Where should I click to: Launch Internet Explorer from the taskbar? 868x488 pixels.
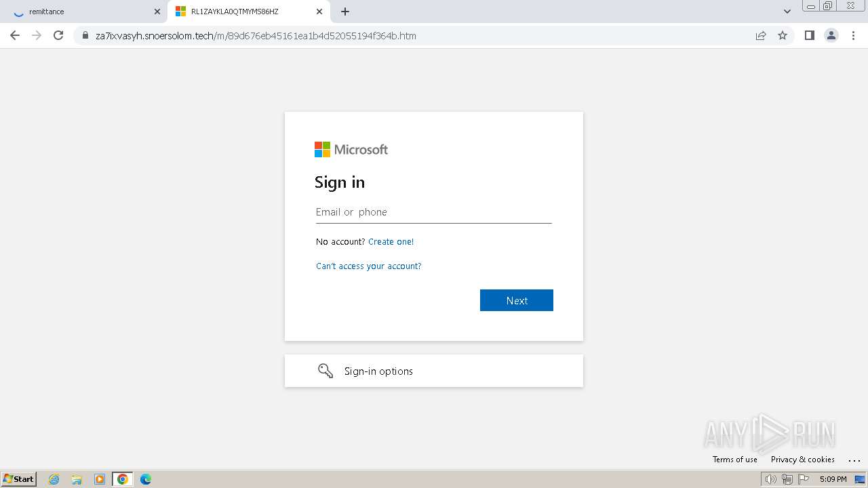(x=54, y=479)
